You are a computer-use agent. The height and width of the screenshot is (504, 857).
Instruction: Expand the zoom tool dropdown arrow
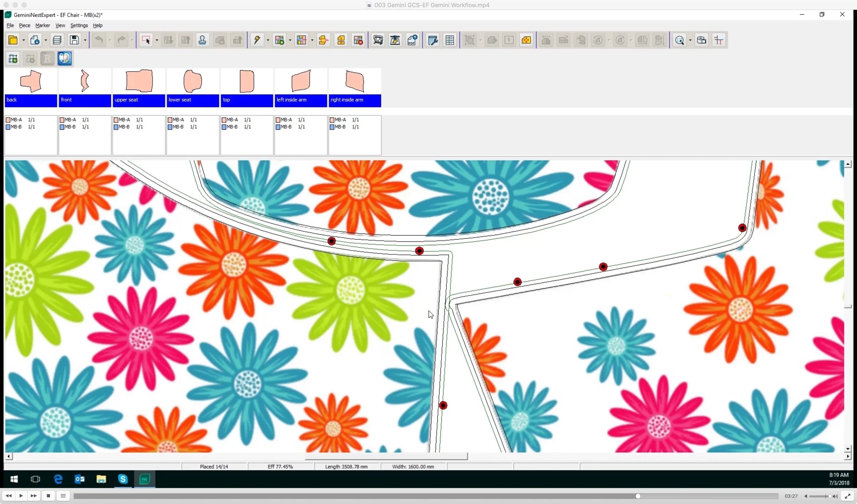[x=690, y=40]
